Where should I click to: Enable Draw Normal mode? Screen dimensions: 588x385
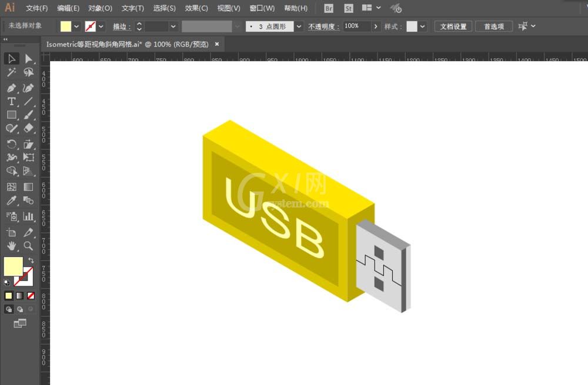9,309
